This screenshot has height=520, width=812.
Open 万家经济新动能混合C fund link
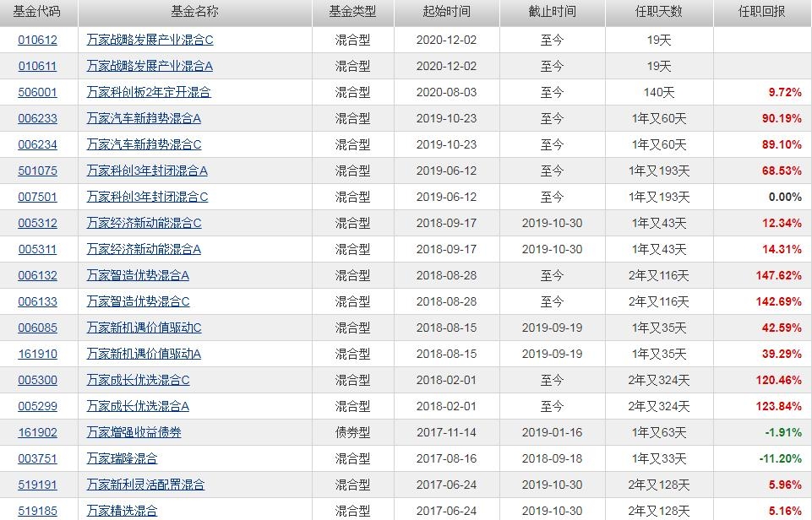(144, 223)
